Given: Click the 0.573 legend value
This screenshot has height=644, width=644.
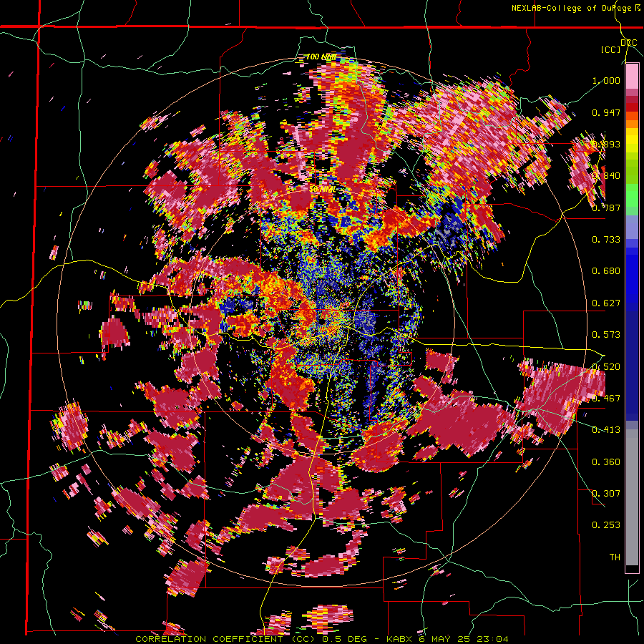Looking at the screenshot, I should 606,335.
